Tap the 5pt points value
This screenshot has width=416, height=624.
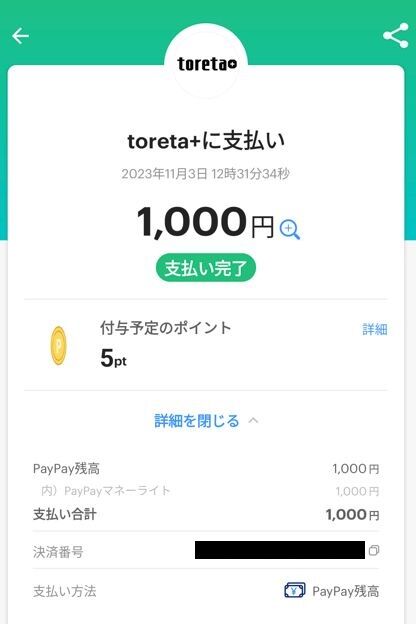(113, 358)
